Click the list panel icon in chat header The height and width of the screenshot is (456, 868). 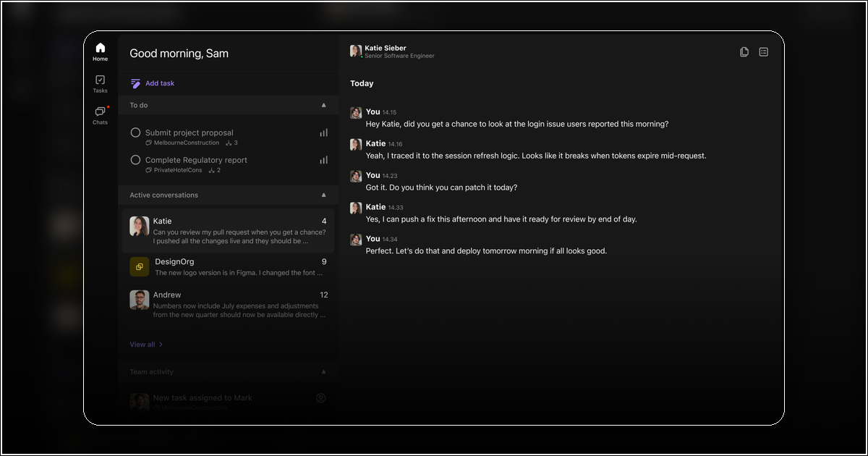764,52
